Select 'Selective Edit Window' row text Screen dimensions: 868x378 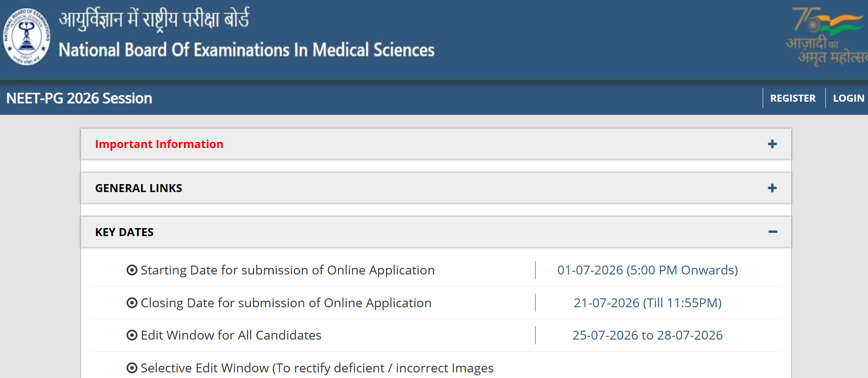(x=317, y=368)
